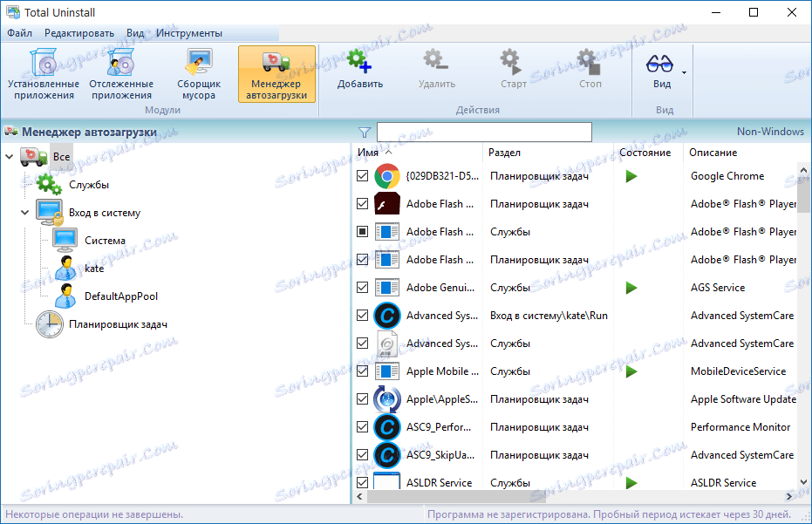Uncheck the Adobe Genui... checkbox
This screenshot has width=812, height=524.
click(363, 288)
